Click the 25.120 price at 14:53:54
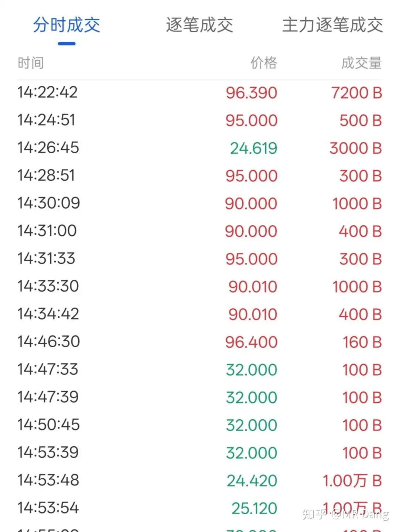The width and height of the screenshot is (399, 532). coord(254,508)
